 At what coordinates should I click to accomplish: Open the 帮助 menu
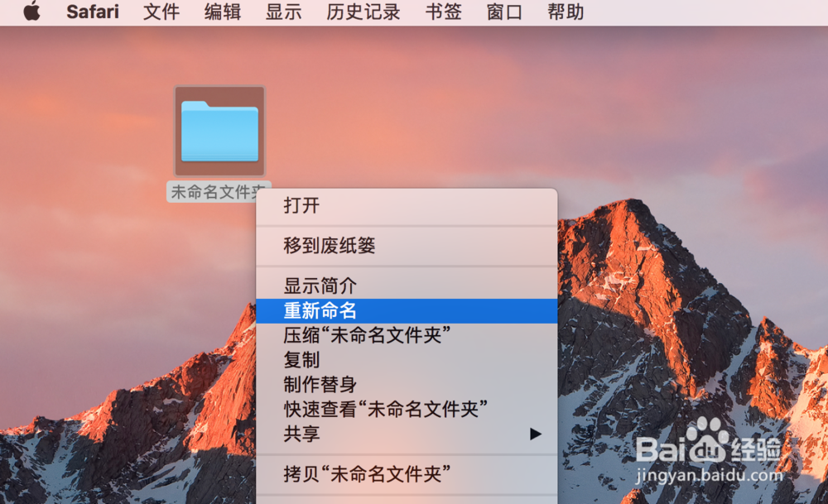tap(566, 12)
